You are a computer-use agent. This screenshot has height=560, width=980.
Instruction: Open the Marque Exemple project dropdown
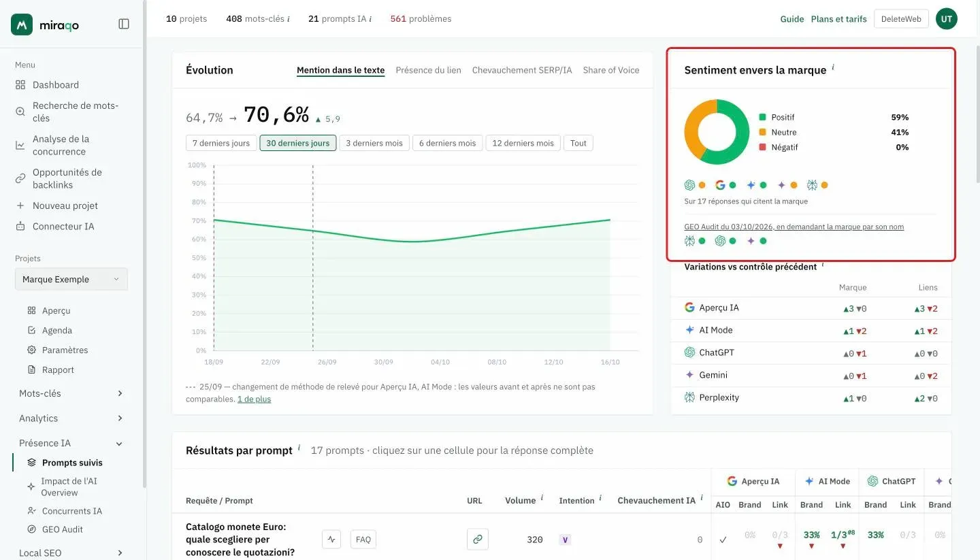[x=71, y=279]
